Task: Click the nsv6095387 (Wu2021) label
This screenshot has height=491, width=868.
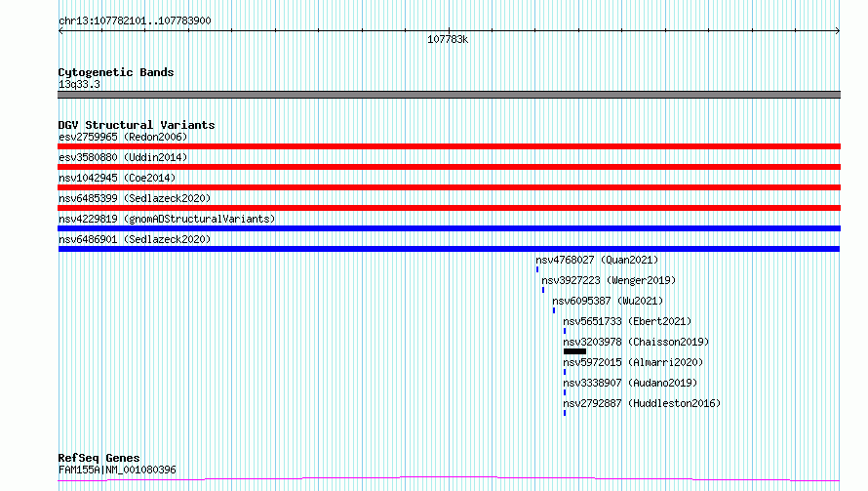Action: (608, 301)
